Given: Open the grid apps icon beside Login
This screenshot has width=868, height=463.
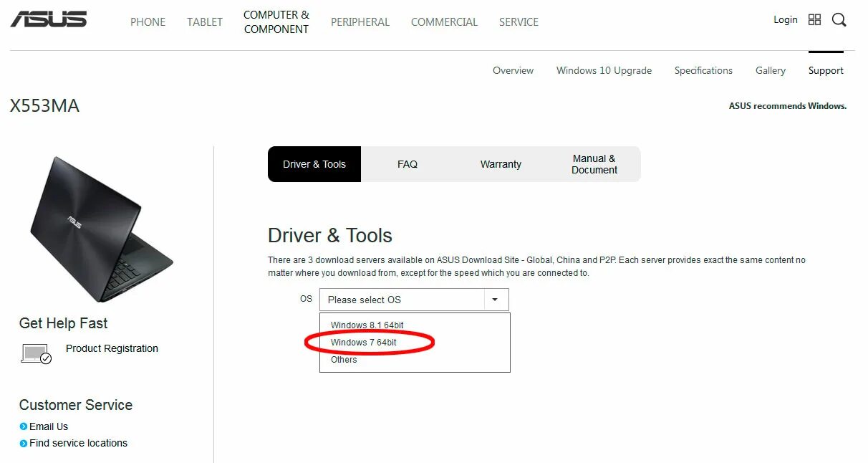Looking at the screenshot, I should [814, 19].
